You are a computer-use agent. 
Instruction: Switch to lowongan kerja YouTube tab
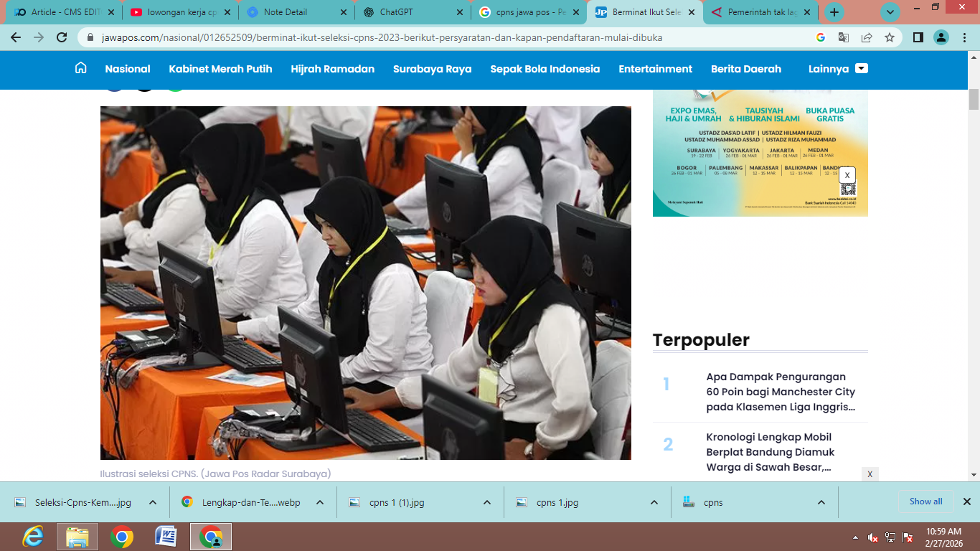click(179, 12)
